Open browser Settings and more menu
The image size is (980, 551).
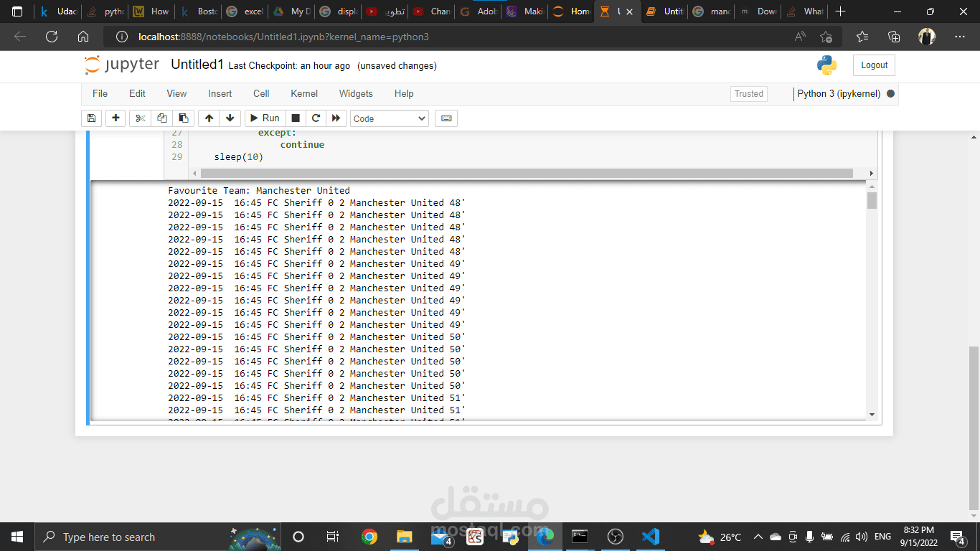click(960, 37)
